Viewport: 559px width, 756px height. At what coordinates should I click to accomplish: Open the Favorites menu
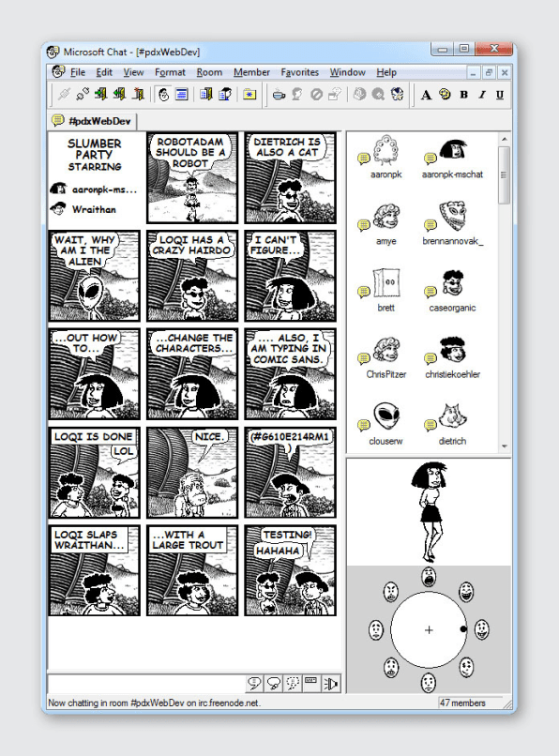click(x=299, y=72)
